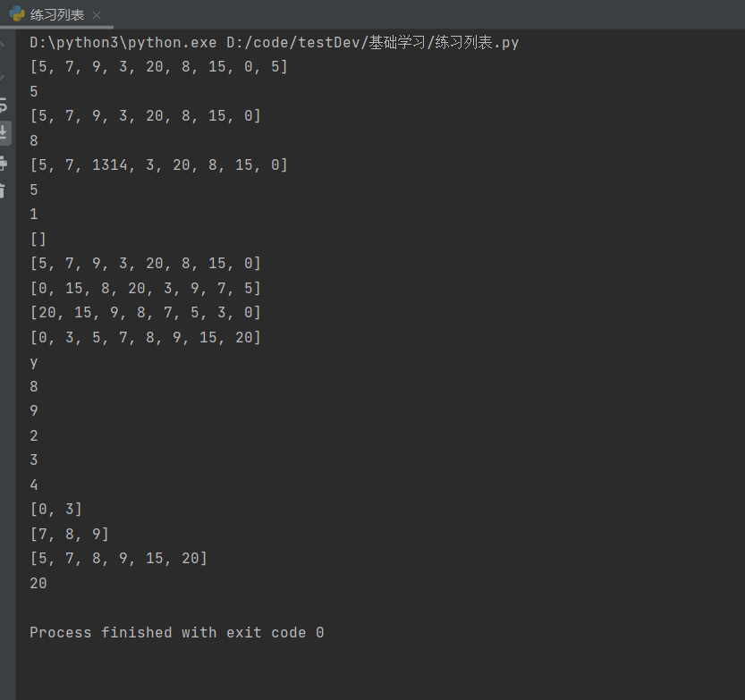Click the '[7, 8, 9]' output line
Viewport: 745px width, 700px height.
69,534
